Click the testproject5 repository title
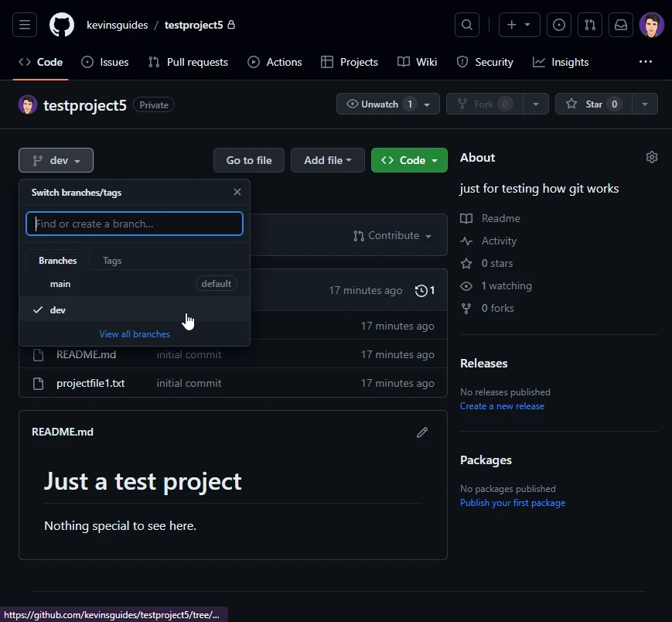 (x=85, y=105)
